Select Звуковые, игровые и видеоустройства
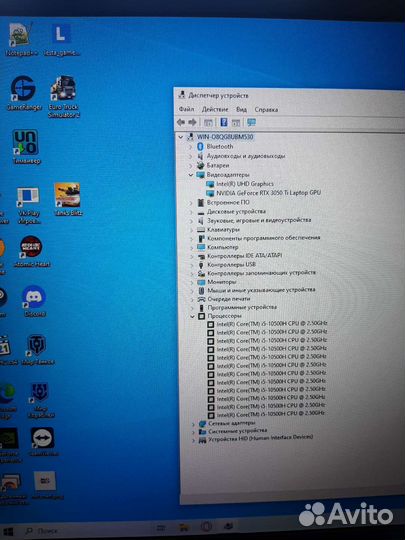 (x=259, y=220)
